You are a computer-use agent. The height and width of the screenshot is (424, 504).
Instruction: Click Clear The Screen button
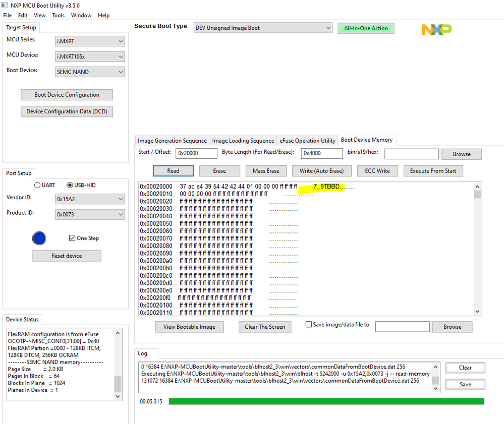[265, 327]
